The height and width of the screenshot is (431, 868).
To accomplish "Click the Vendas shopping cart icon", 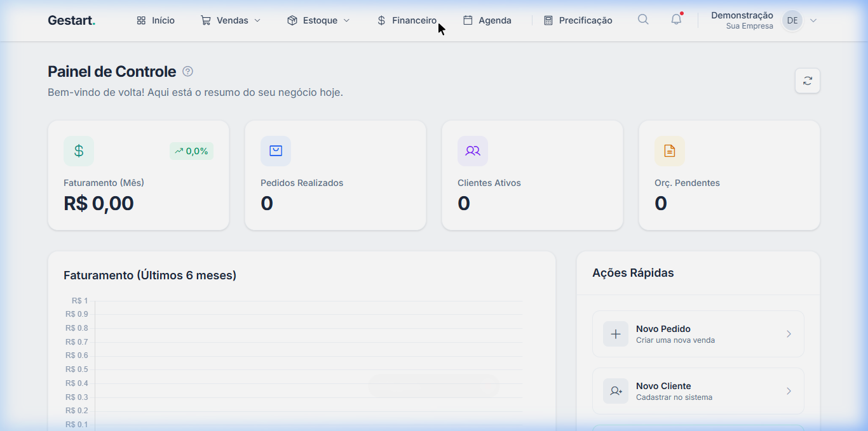I will [x=206, y=20].
